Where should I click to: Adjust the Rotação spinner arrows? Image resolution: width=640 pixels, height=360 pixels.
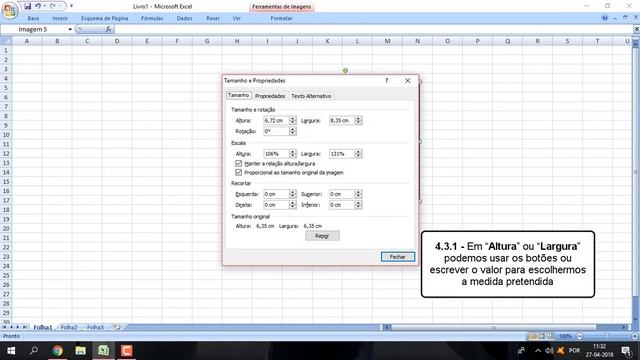292,131
